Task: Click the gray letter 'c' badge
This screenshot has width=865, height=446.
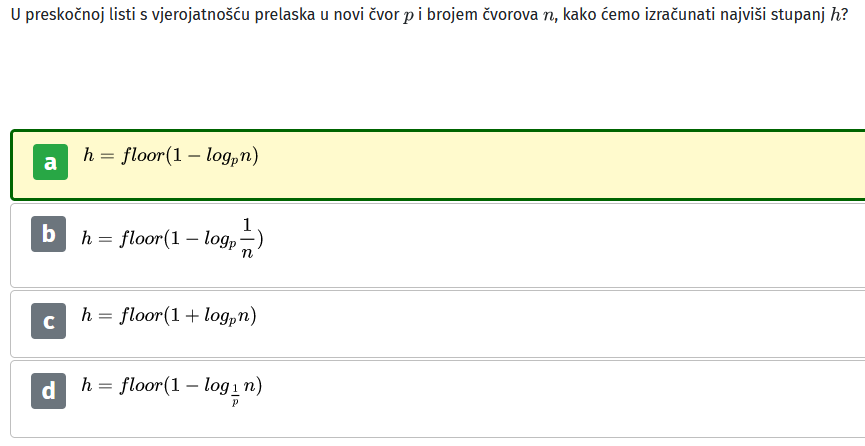Action: coord(49,321)
